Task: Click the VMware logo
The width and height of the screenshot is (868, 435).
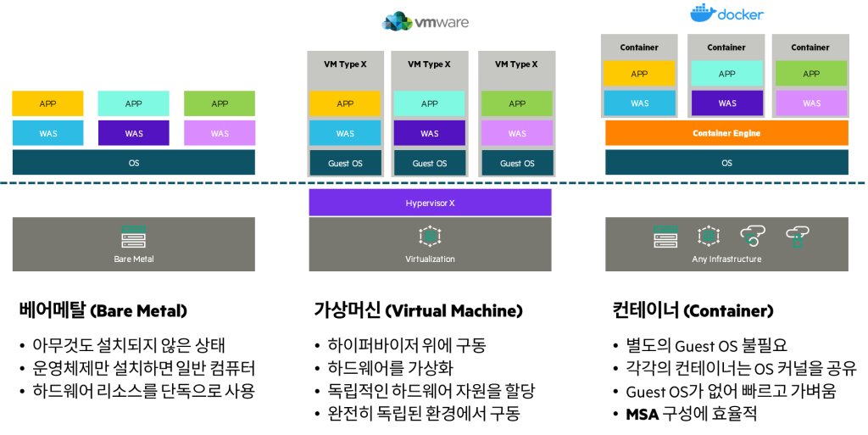Action: (425, 21)
